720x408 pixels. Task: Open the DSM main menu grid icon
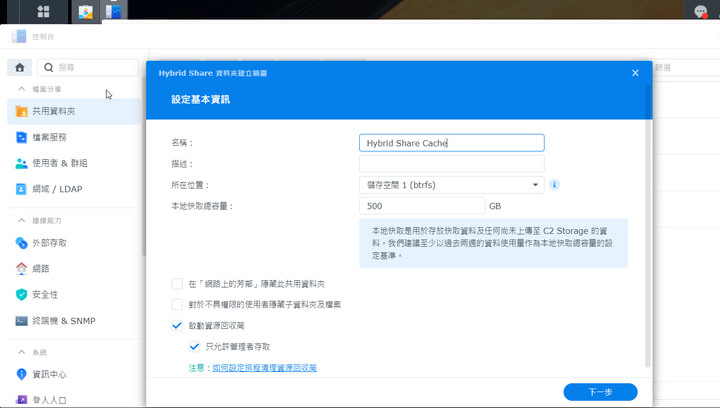click(x=43, y=11)
